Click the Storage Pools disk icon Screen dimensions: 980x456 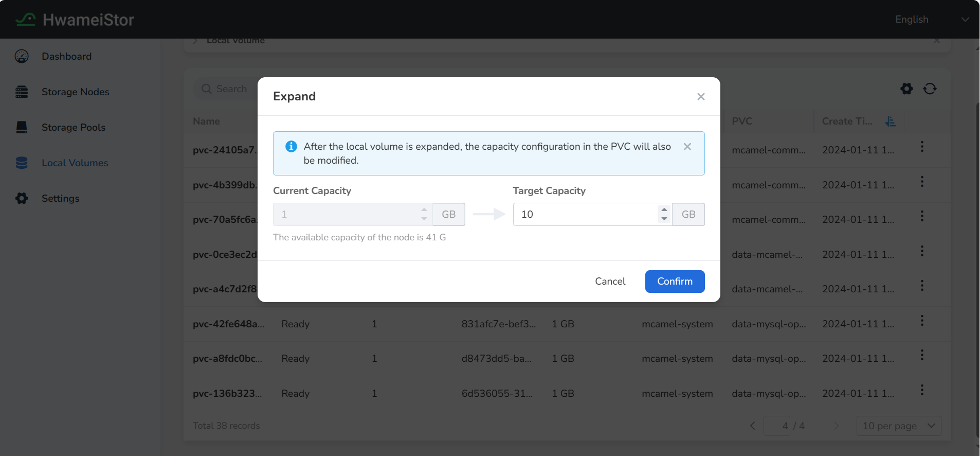click(22, 127)
